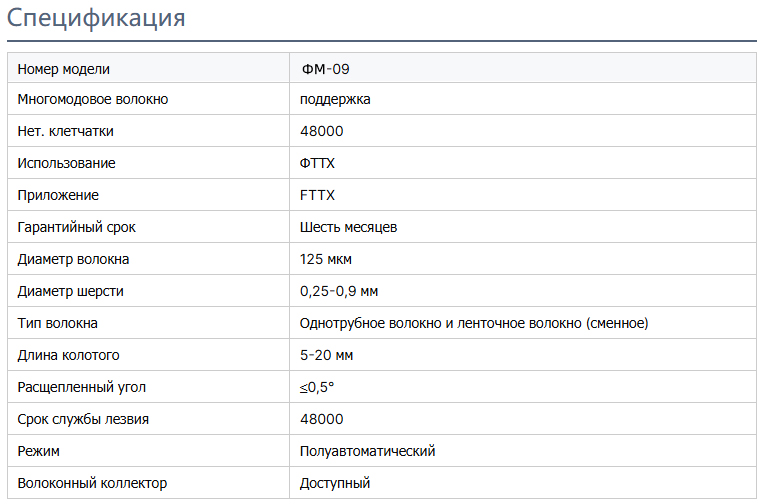Viewport: 760px width, 504px height.
Task: Click the Расщепленный угол label
Action: (x=81, y=387)
